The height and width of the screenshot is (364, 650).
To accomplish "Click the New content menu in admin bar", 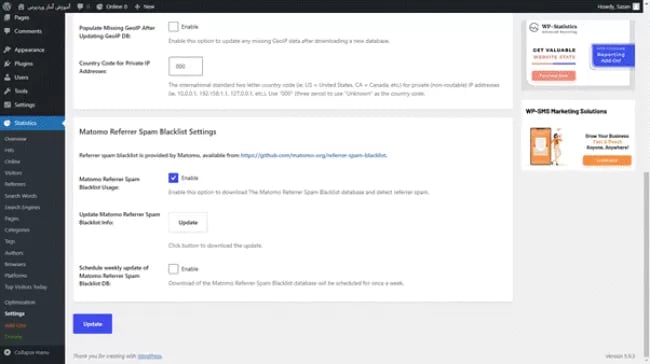I will [x=145, y=7].
